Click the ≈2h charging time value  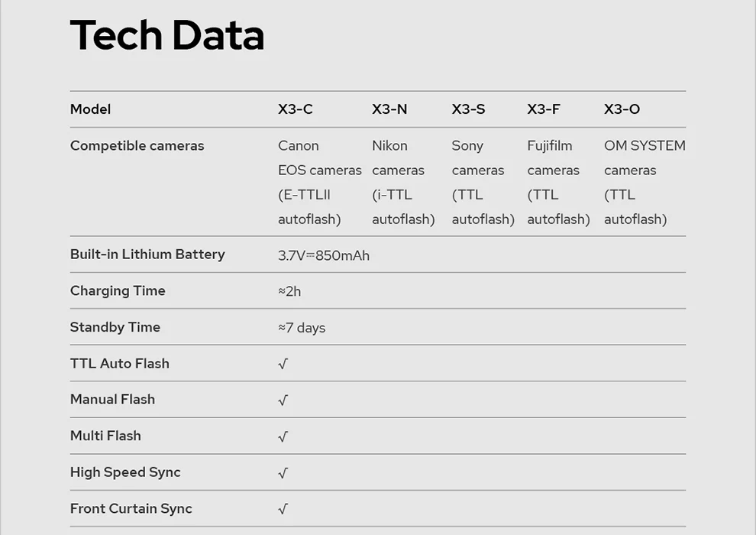point(289,291)
